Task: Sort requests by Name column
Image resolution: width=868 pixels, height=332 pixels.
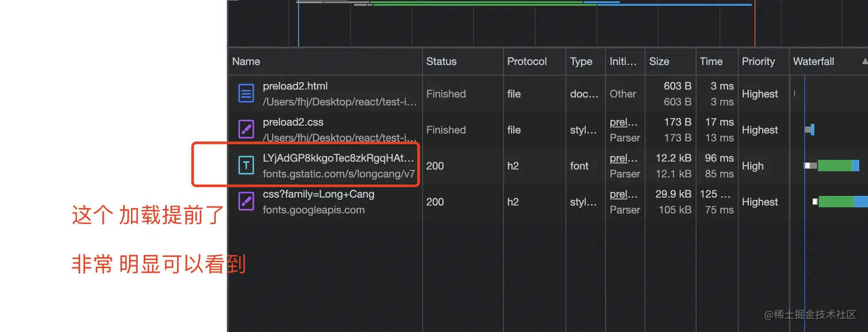Action: 246,61
